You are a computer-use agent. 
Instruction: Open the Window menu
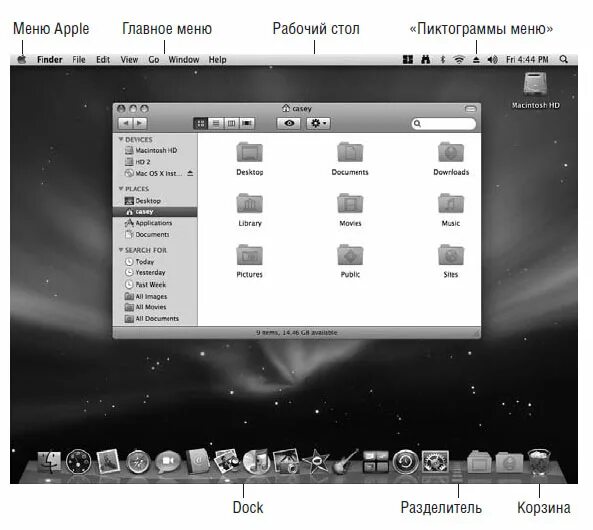pyautogui.click(x=184, y=60)
